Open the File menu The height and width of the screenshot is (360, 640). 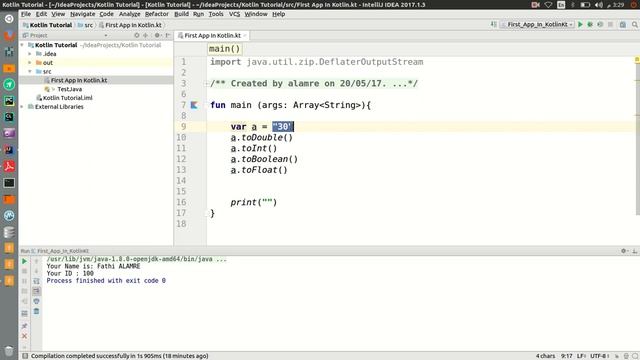point(26,14)
